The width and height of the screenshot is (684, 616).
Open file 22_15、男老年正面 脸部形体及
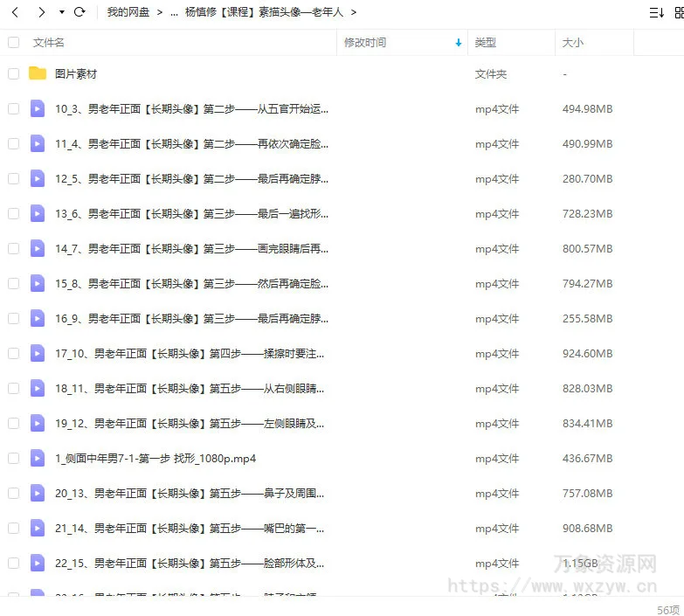(x=190, y=563)
